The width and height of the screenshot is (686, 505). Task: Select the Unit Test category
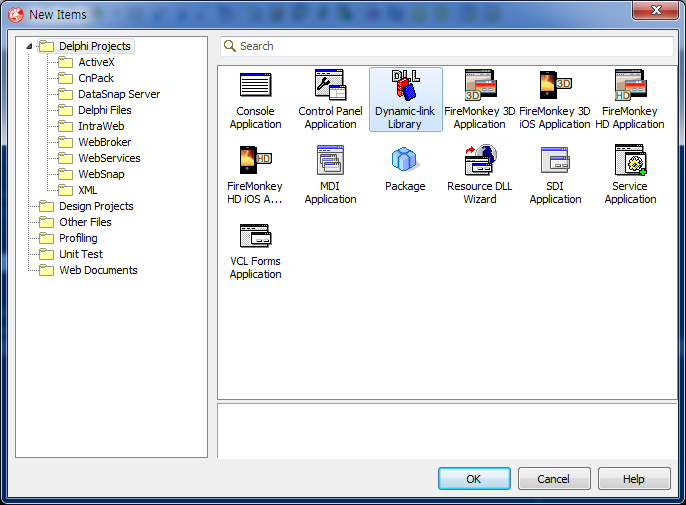click(x=71, y=254)
